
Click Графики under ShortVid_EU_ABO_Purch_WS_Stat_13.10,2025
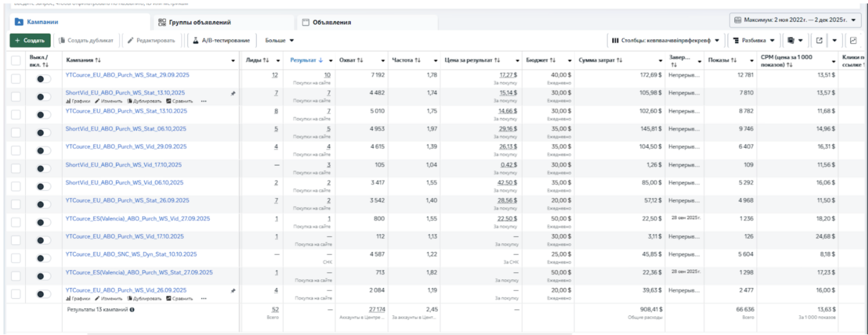pyautogui.click(x=78, y=101)
